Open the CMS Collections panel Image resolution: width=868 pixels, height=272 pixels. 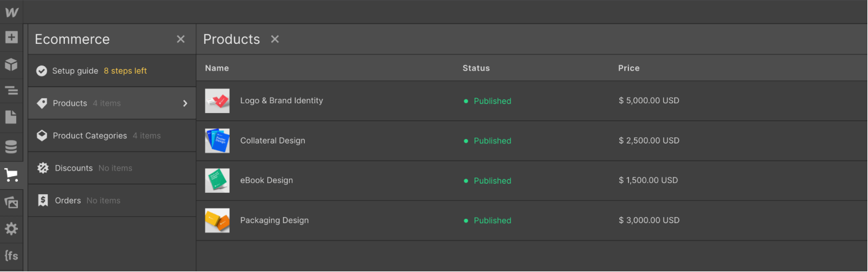click(x=11, y=147)
